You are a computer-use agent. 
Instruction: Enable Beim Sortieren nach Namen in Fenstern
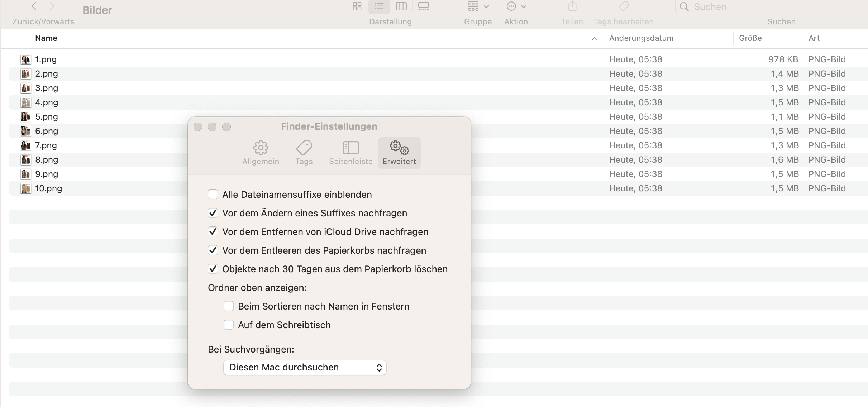(229, 306)
